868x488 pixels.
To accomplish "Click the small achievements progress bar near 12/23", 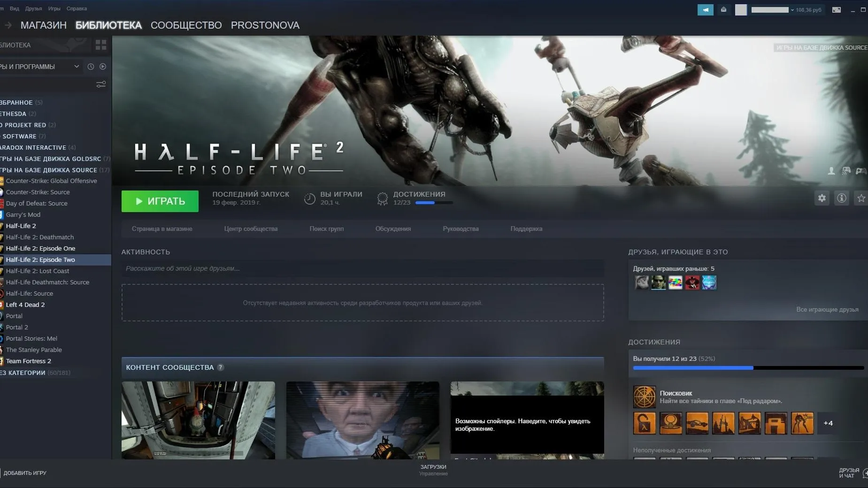I will coord(434,203).
